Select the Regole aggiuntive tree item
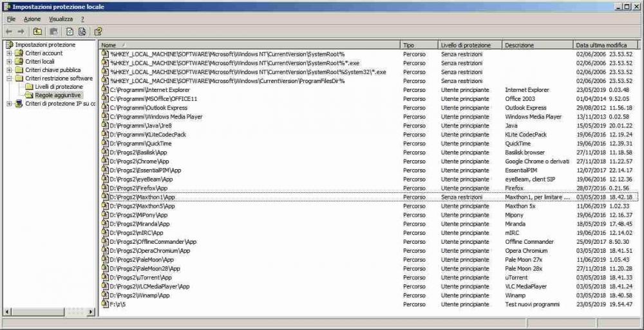 coord(59,95)
